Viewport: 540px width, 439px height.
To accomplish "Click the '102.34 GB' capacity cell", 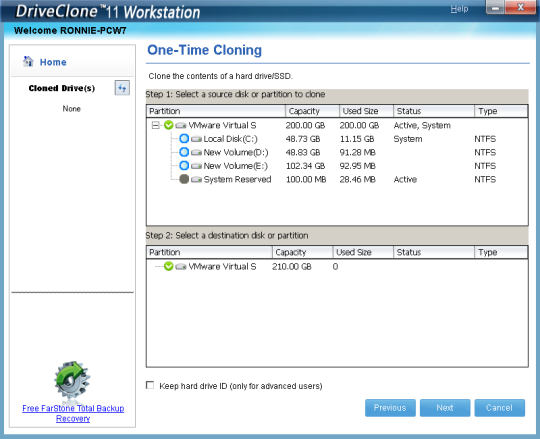I will click(305, 166).
